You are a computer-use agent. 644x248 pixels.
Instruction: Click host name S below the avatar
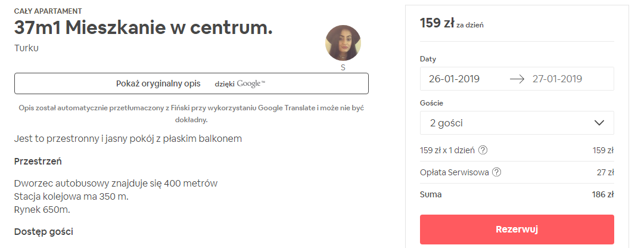[343, 68]
